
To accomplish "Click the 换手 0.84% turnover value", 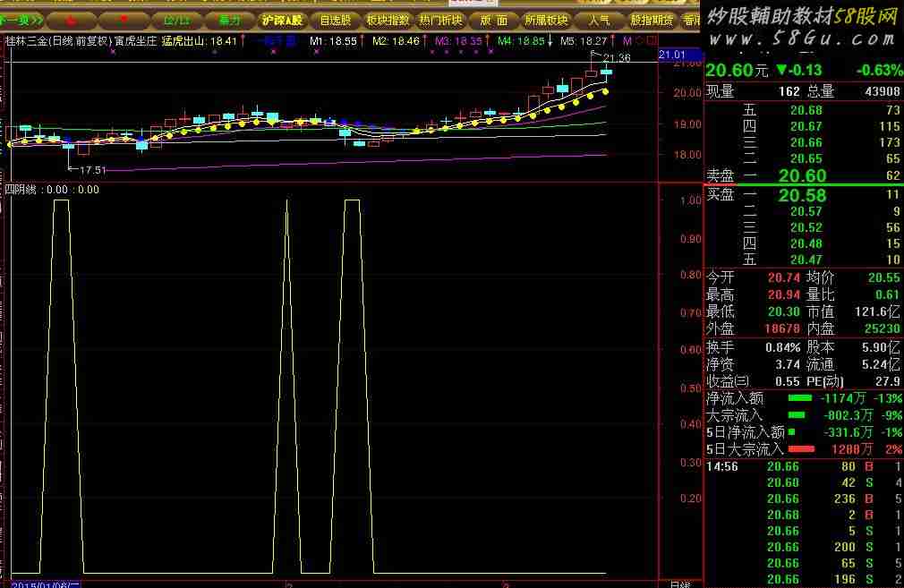I will [x=782, y=347].
